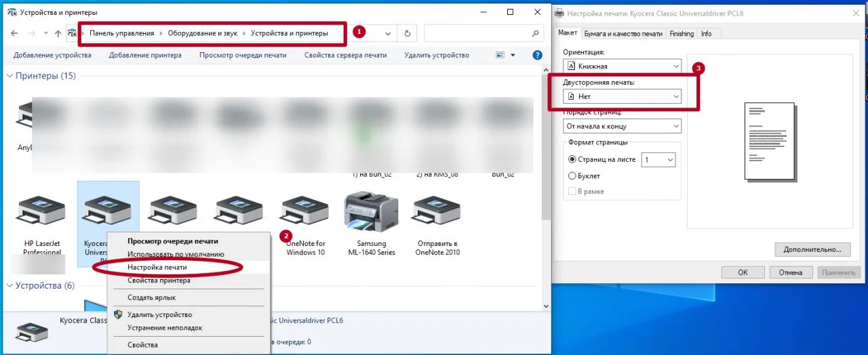The height and width of the screenshot is (355, 868).
Task: Click Удалить устройство in toolbar
Action: click(437, 56)
